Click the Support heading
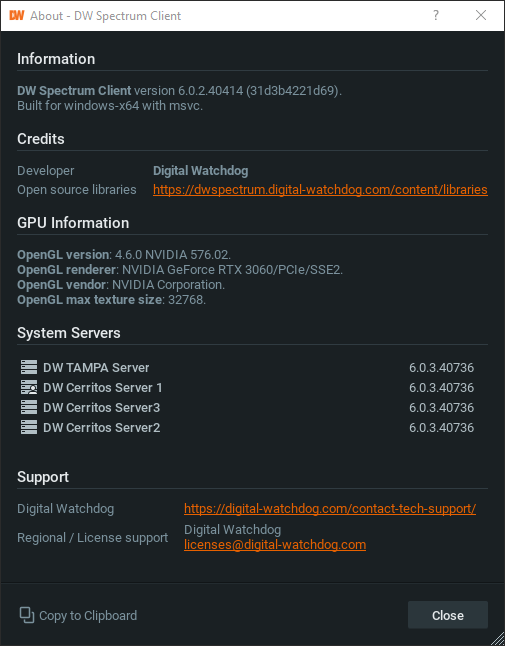Viewport: 505px width, 646px height. point(43,477)
